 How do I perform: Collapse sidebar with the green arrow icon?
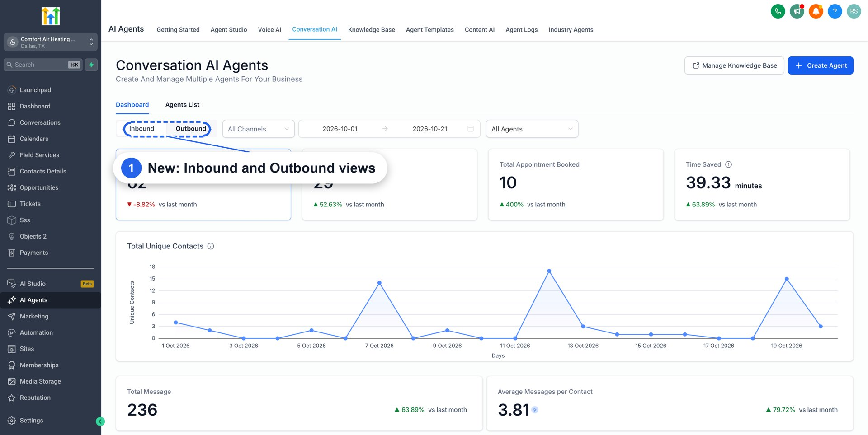[100, 421]
